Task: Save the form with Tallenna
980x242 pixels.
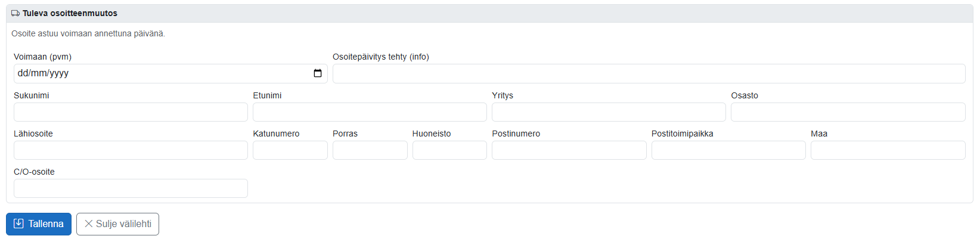Action: point(39,224)
